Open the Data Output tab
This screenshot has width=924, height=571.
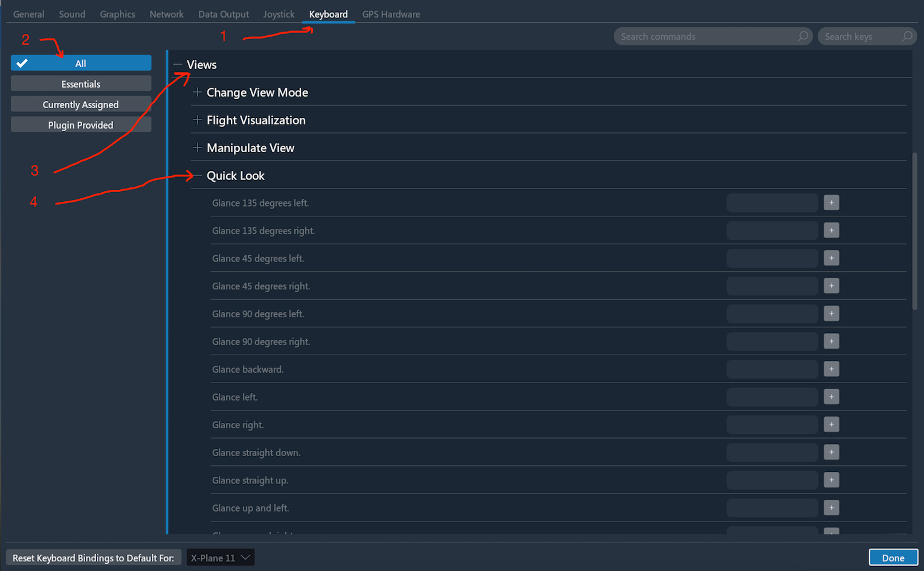pyautogui.click(x=224, y=14)
